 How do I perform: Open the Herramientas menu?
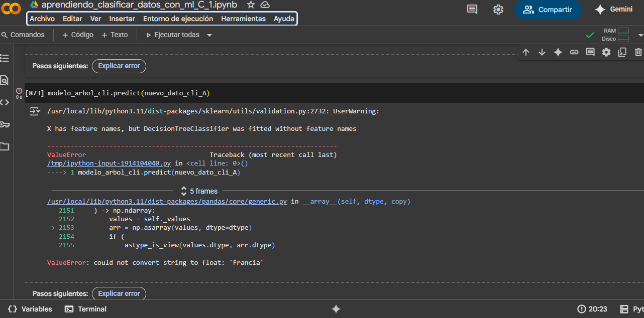click(x=244, y=19)
